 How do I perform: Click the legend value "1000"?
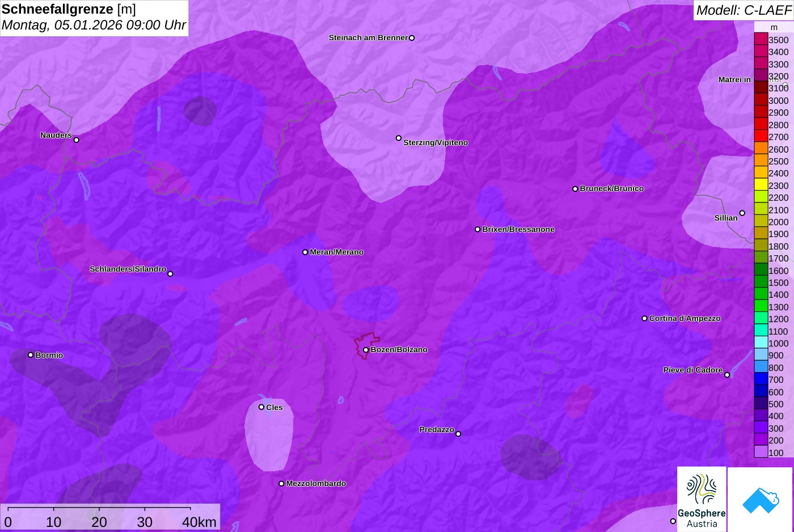coord(778,343)
